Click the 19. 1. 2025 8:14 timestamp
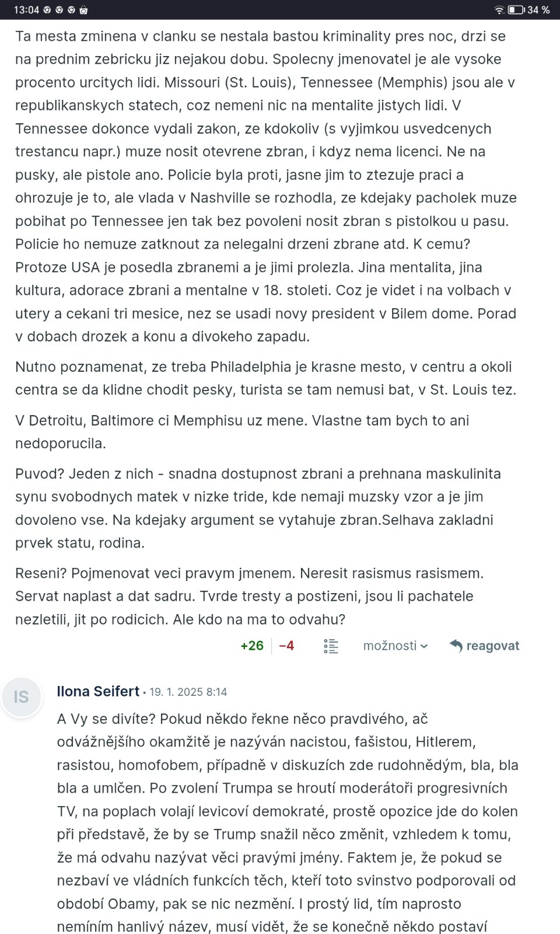 (x=188, y=692)
